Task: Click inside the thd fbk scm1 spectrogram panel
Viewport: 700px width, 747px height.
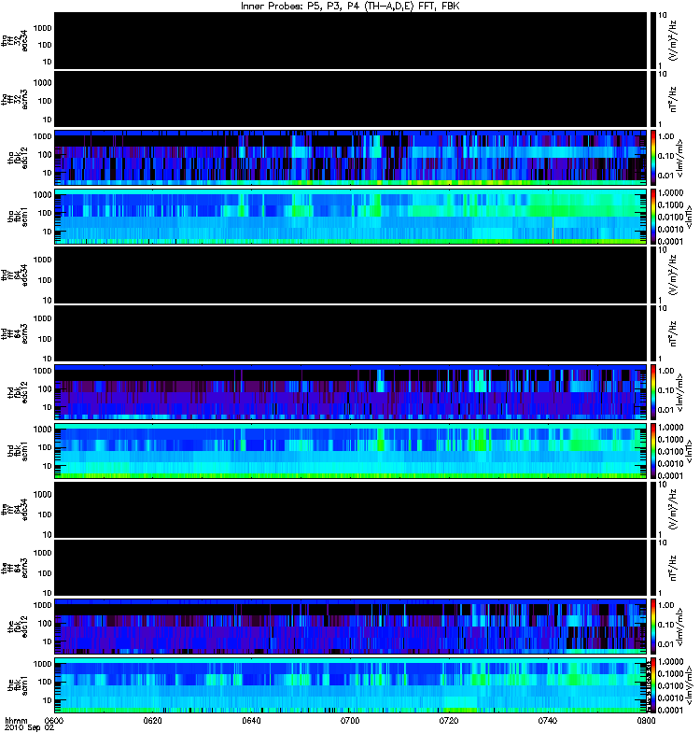Action: click(350, 451)
